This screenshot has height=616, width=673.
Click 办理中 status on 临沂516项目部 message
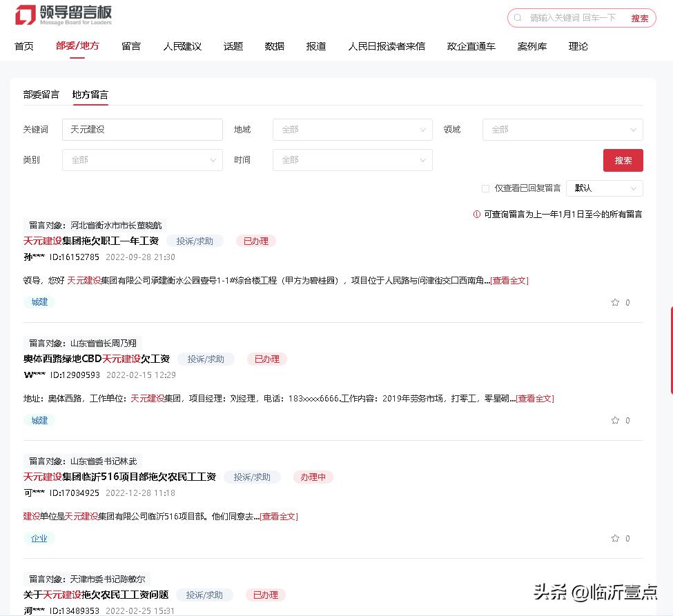coord(313,477)
